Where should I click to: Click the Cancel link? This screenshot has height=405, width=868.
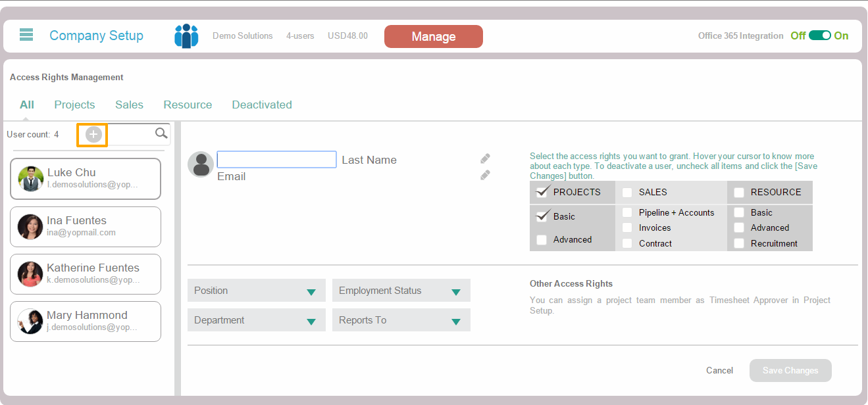point(719,370)
